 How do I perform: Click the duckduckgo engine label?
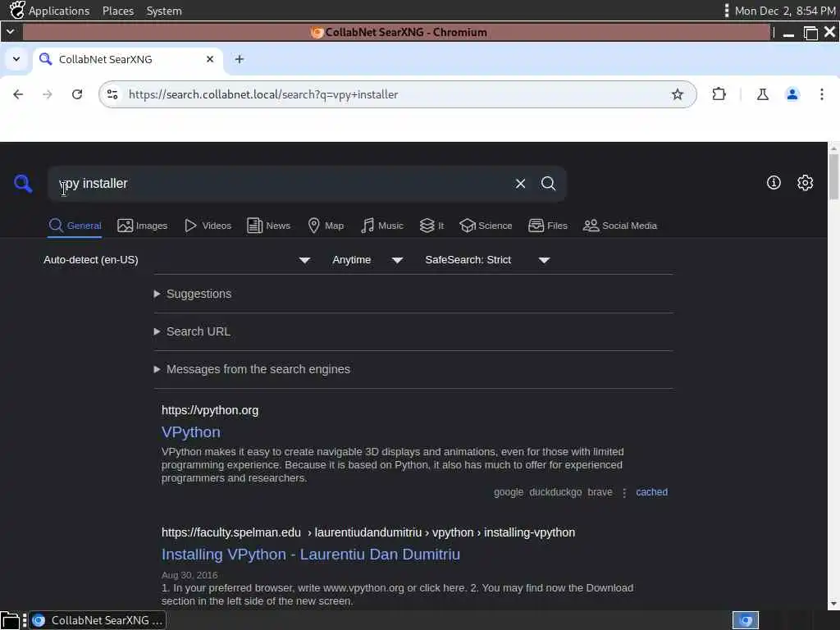point(555,492)
